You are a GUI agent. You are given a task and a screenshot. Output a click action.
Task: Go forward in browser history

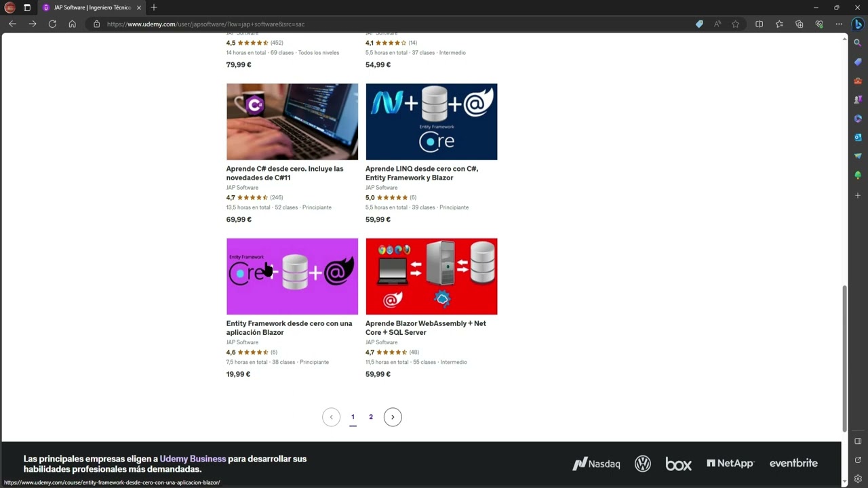pos(33,24)
